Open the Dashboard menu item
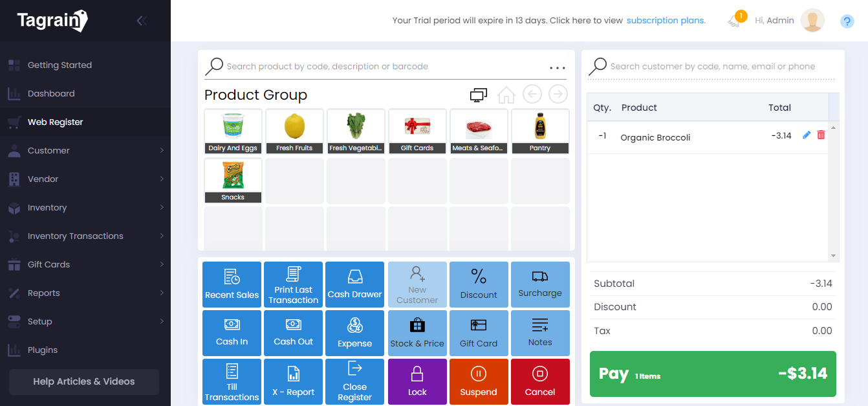The height and width of the screenshot is (406, 868). click(x=51, y=93)
